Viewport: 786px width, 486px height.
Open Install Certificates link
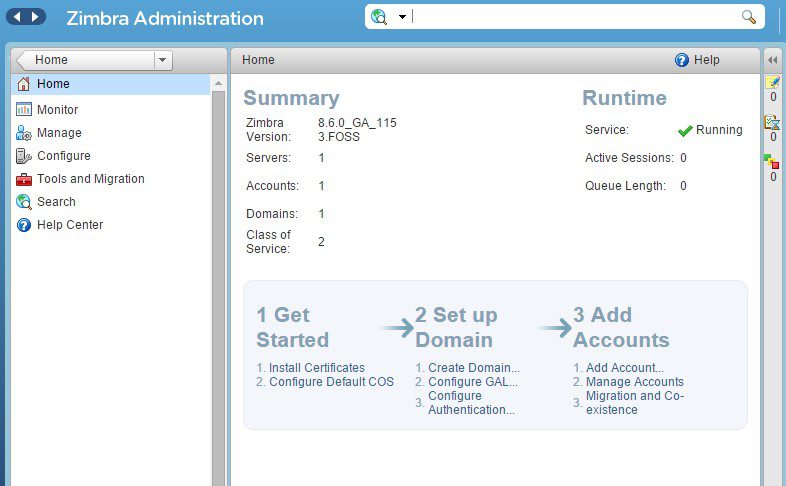click(317, 368)
